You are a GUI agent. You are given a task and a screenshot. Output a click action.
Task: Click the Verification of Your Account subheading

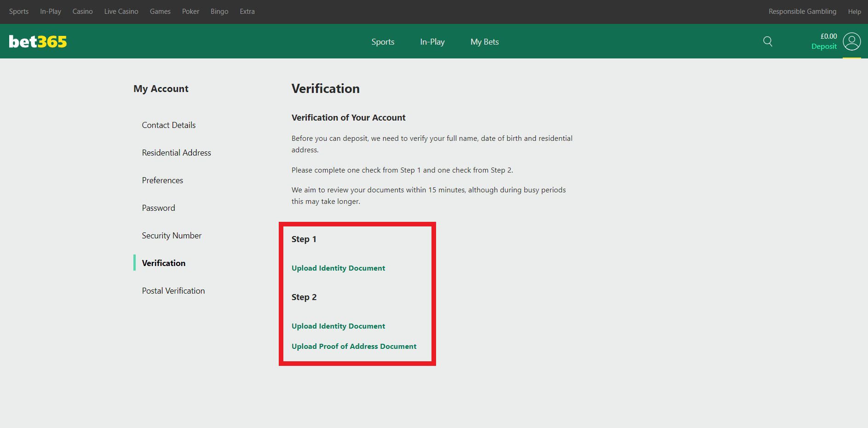349,118
